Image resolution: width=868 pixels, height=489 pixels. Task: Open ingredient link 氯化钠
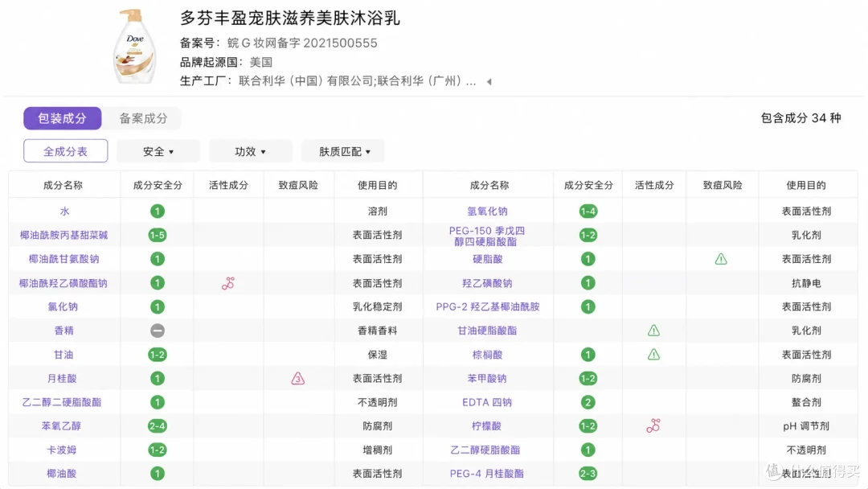coord(63,306)
